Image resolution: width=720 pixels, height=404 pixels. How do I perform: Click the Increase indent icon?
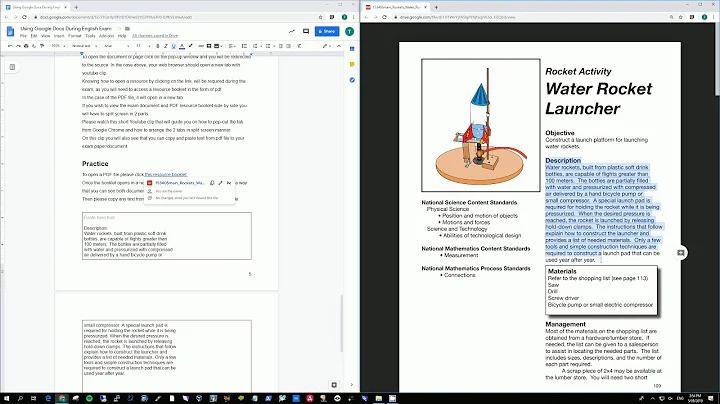point(288,46)
